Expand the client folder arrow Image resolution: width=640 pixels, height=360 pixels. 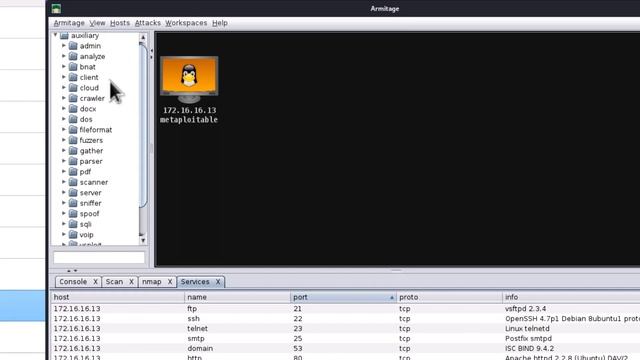point(64,77)
